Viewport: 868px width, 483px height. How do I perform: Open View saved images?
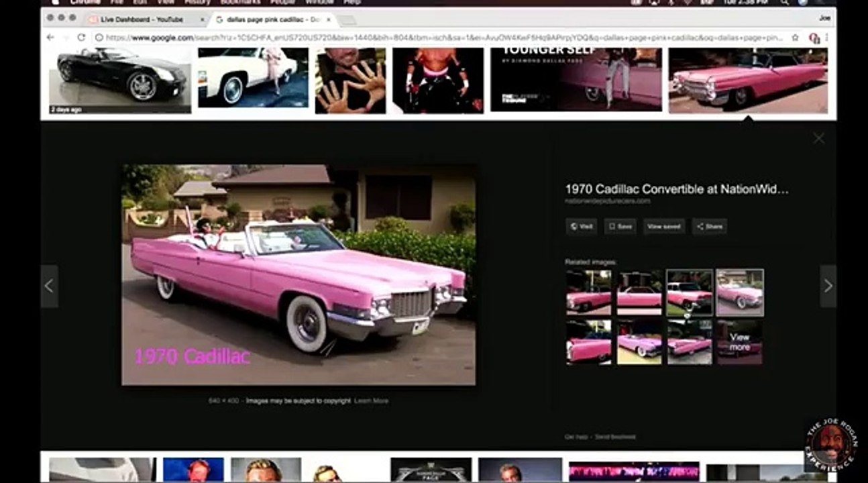click(x=664, y=227)
